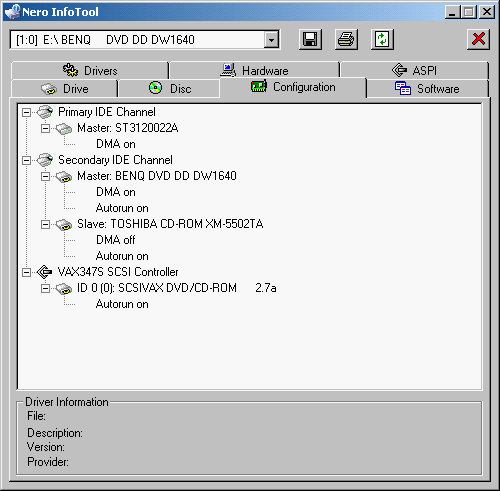Switch to the Disc tab

click(x=169, y=89)
